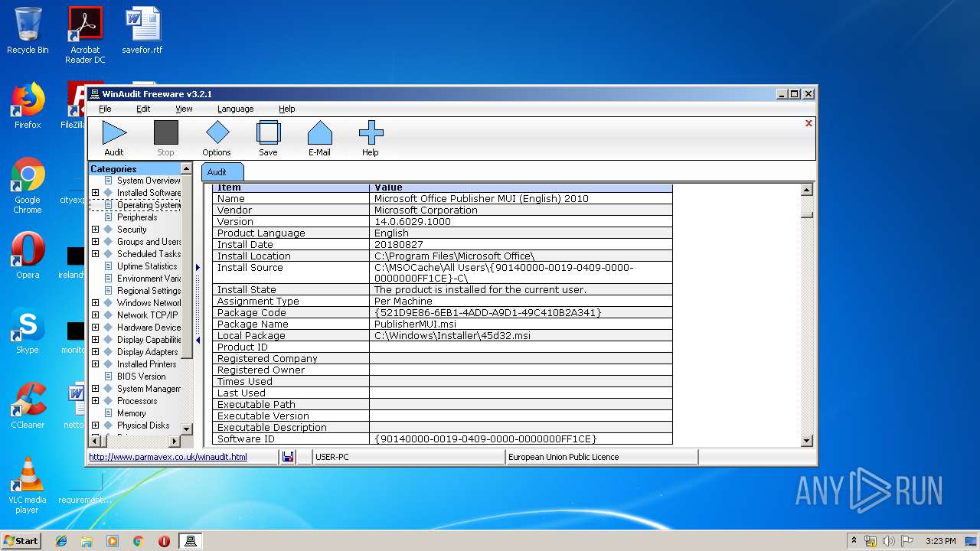Expand Windows Network tree node
Screen dimensions: 980x551
pyautogui.click(x=95, y=303)
